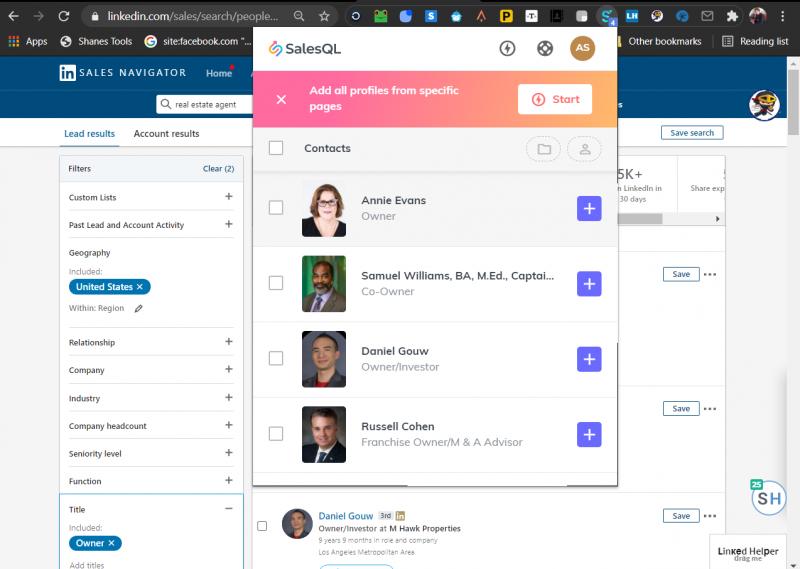Open the SalesQL help lifebuoy icon
Screen dimensions: 800x569
click(545, 48)
